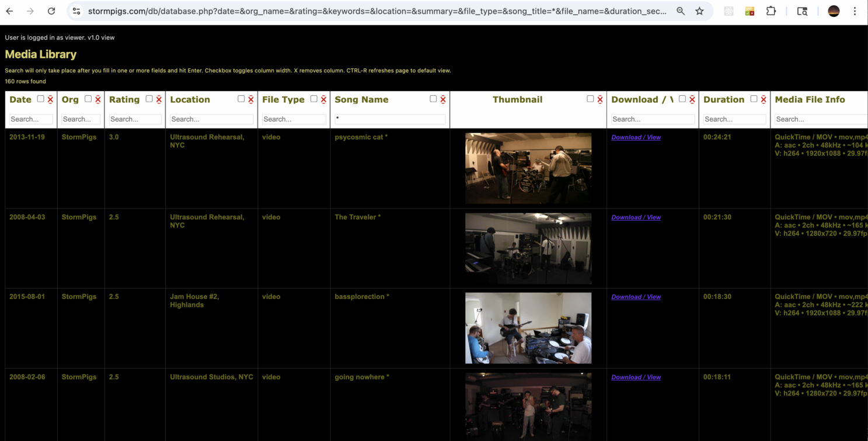Image resolution: width=868 pixels, height=441 pixels.
Task: Bookmark this page with the star icon
Action: tap(699, 11)
